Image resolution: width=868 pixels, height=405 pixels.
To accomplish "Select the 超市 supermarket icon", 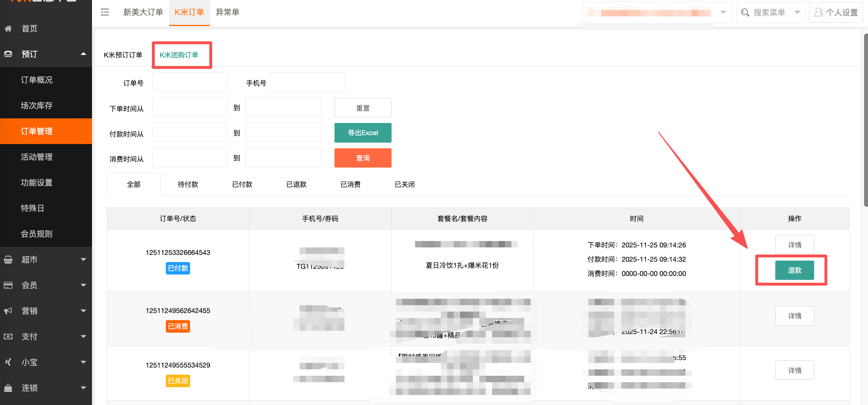I will click(8, 260).
